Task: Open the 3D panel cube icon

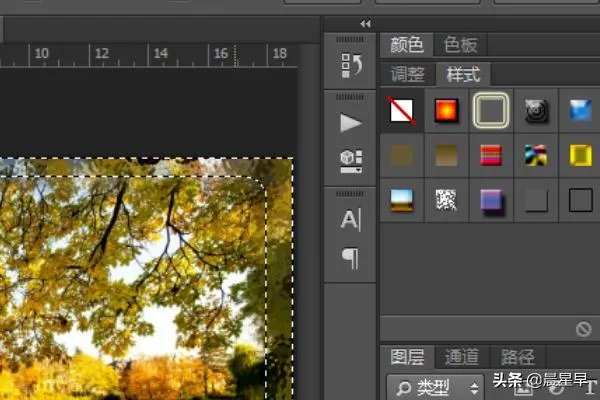Action: tap(351, 160)
